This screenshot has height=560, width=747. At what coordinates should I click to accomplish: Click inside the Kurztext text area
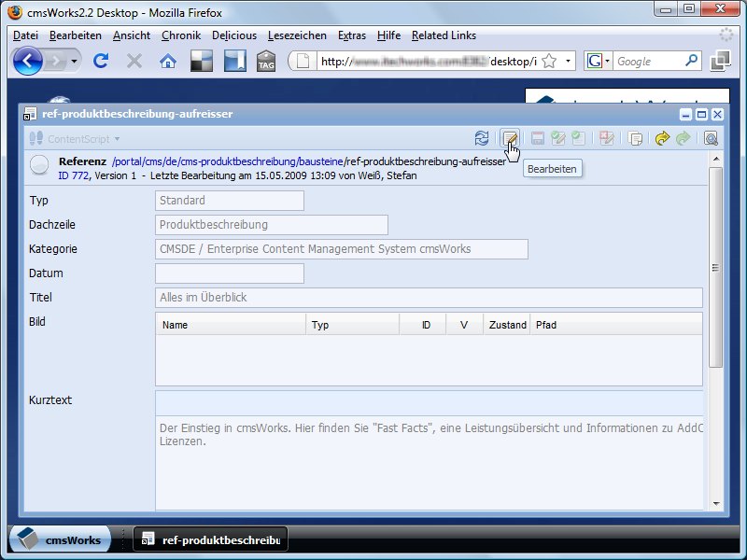pyautogui.click(x=430, y=462)
